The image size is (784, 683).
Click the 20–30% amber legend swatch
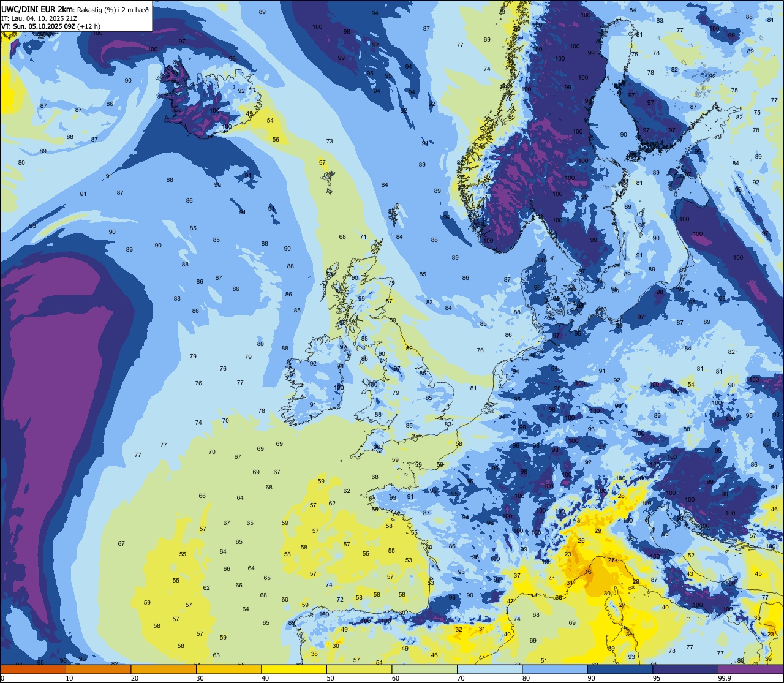point(164,669)
